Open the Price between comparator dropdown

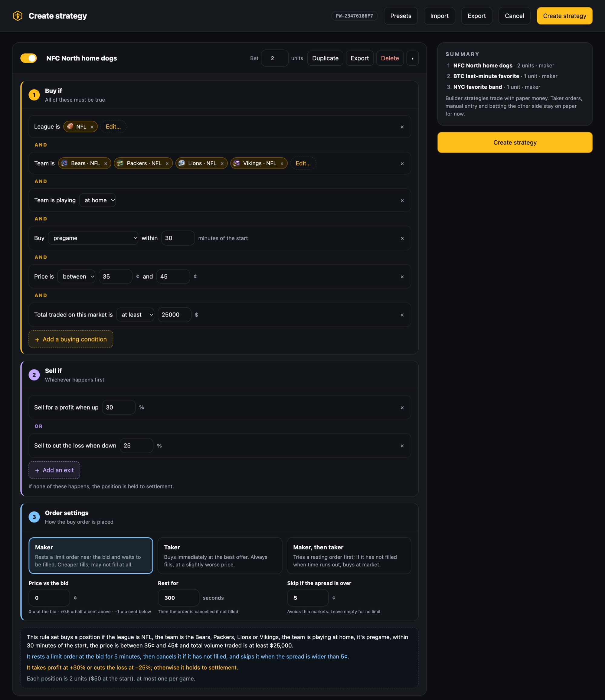[x=76, y=276]
